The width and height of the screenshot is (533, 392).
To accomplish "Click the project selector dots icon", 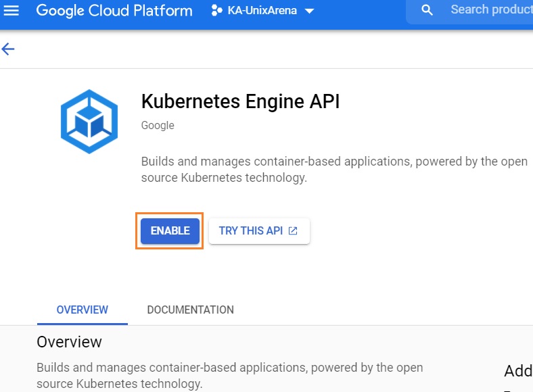I will [216, 11].
